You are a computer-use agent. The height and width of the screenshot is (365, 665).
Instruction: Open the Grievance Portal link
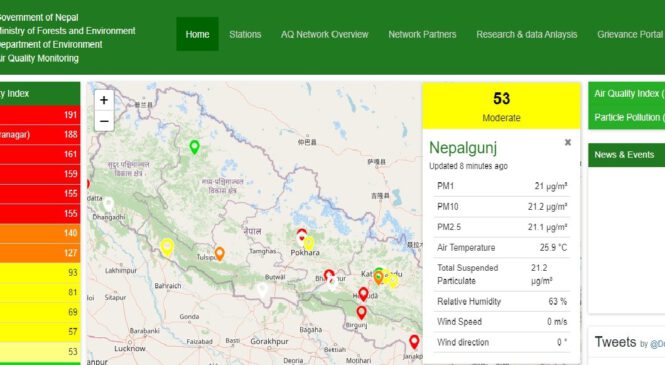630,34
